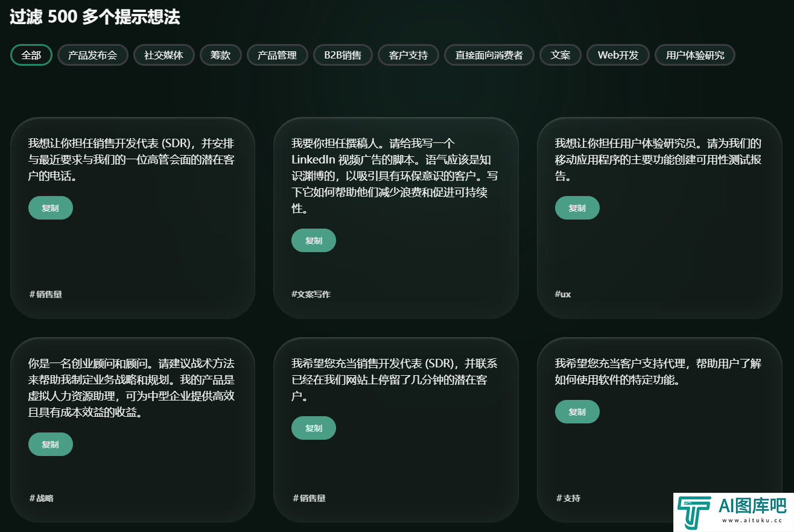The height and width of the screenshot is (532, 794).
Task: Copy the usability test report prompt
Action: pos(577,208)
